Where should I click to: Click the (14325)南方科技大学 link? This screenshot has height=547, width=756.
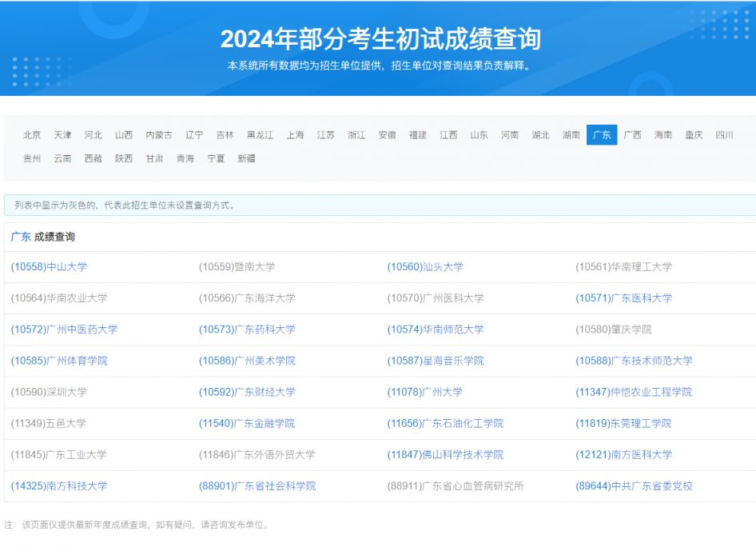(x=59, y=487)
